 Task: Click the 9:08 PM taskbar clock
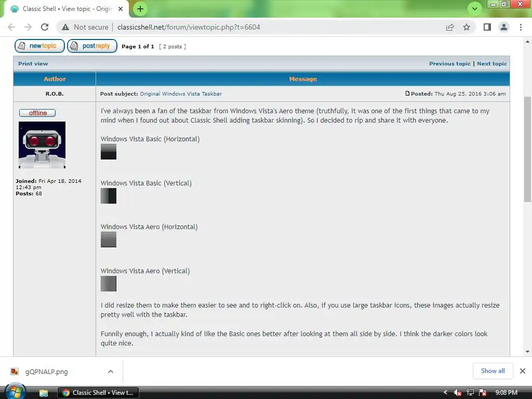pyautogui.click(x=506, y=393)
